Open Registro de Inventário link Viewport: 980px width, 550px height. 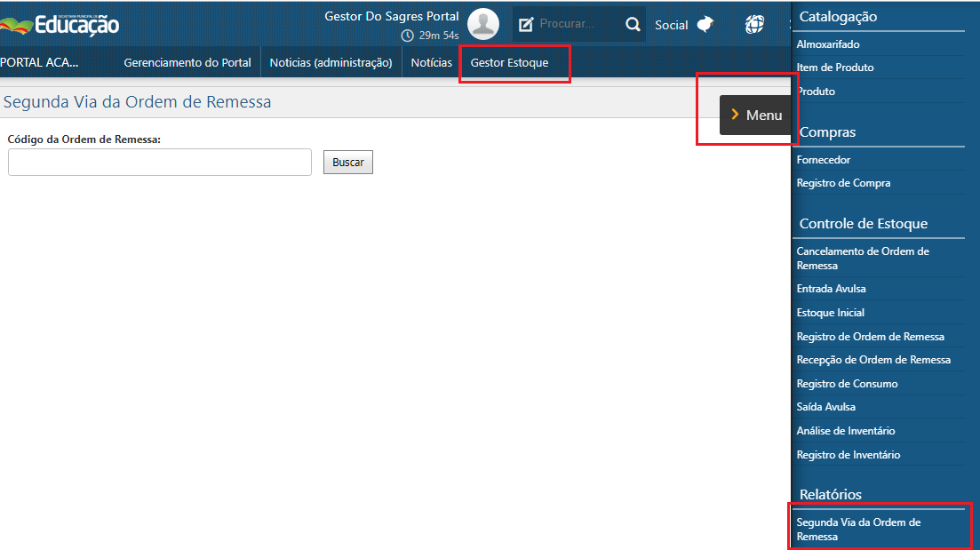(849, 455)
